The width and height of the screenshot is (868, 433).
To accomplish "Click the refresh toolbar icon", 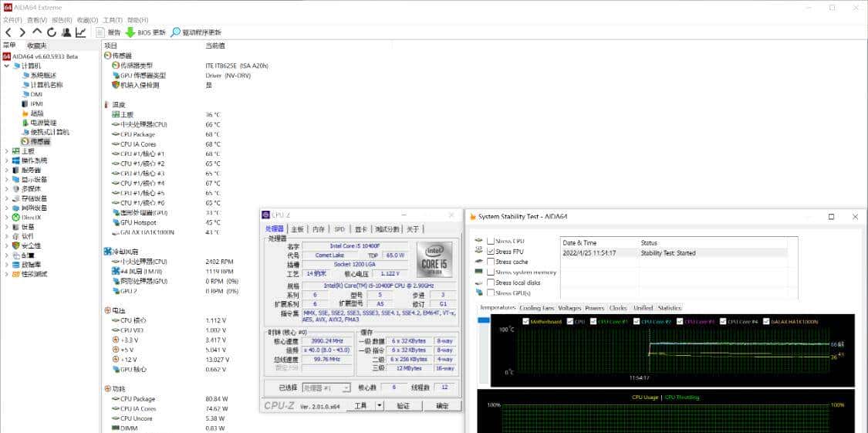I will 52,32.
